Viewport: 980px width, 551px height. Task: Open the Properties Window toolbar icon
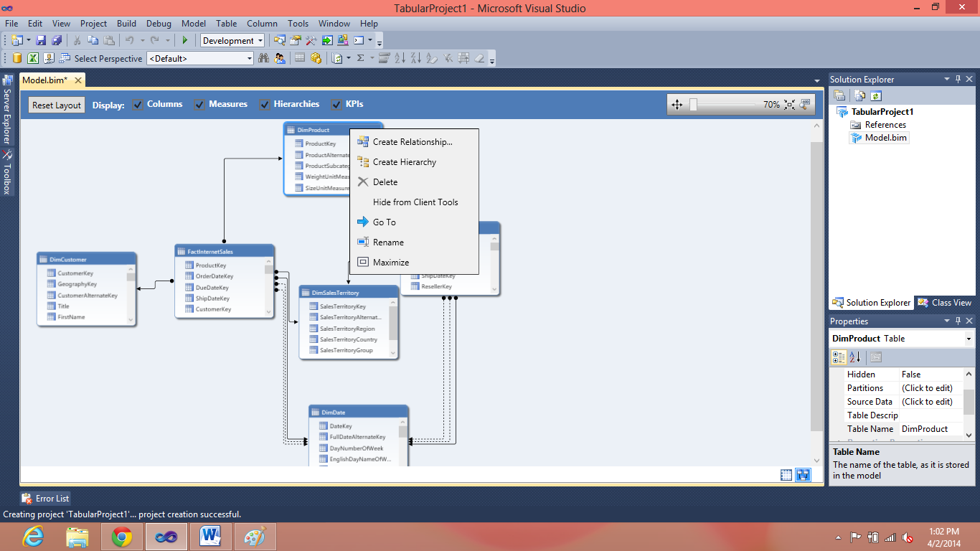[x=295, y=40]
